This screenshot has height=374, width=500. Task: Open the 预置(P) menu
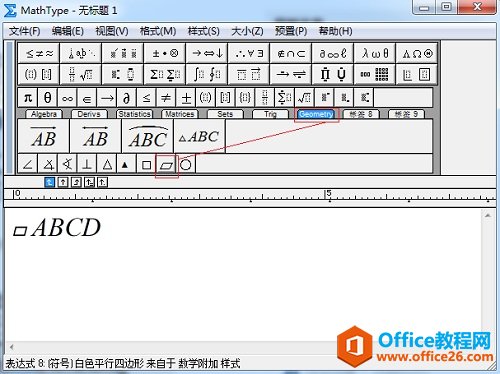pyautogui.click(x=291, y=31)
